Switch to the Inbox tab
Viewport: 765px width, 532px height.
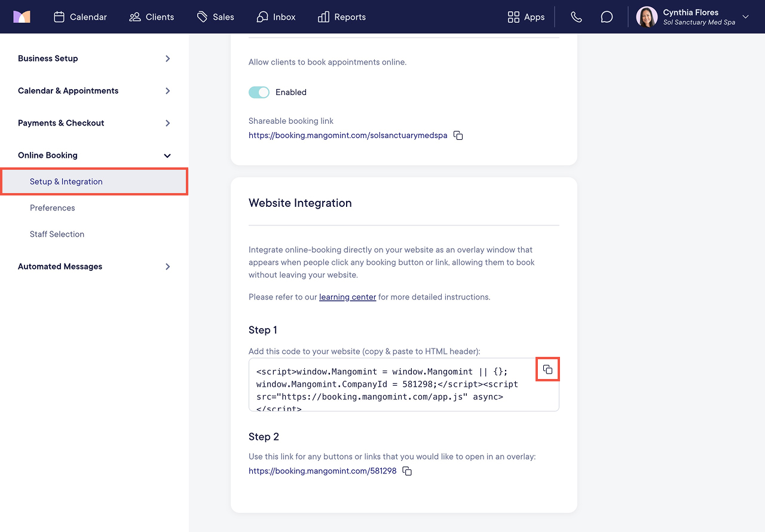pos(276,17)
